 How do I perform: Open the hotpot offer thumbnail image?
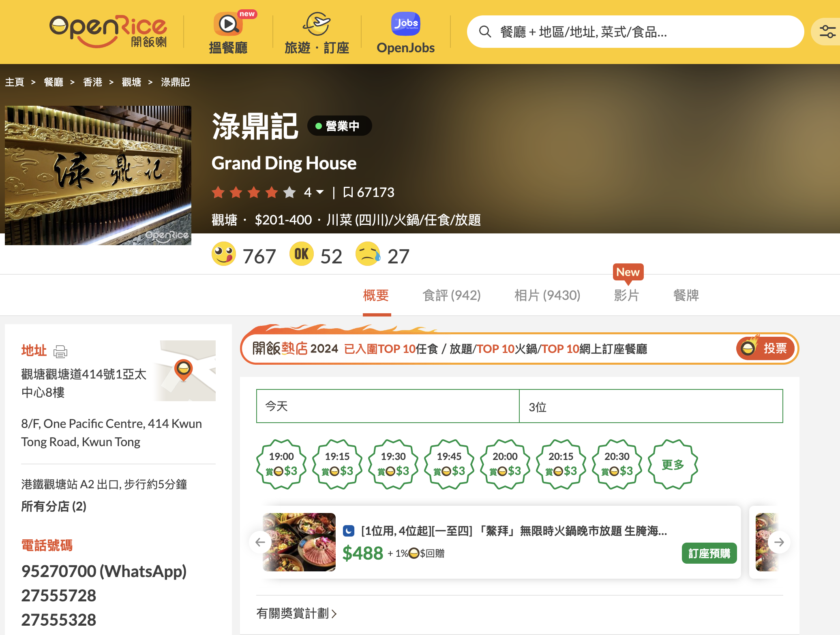click(299, 542)
